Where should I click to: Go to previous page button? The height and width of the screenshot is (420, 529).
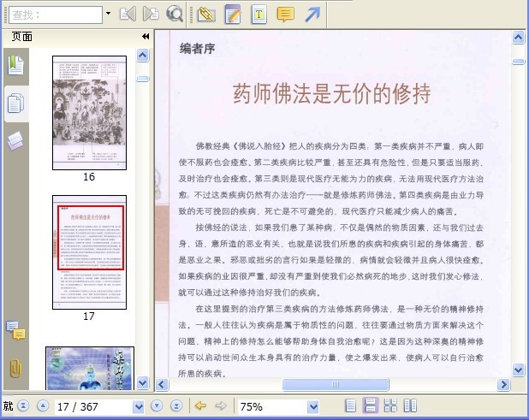43,405
